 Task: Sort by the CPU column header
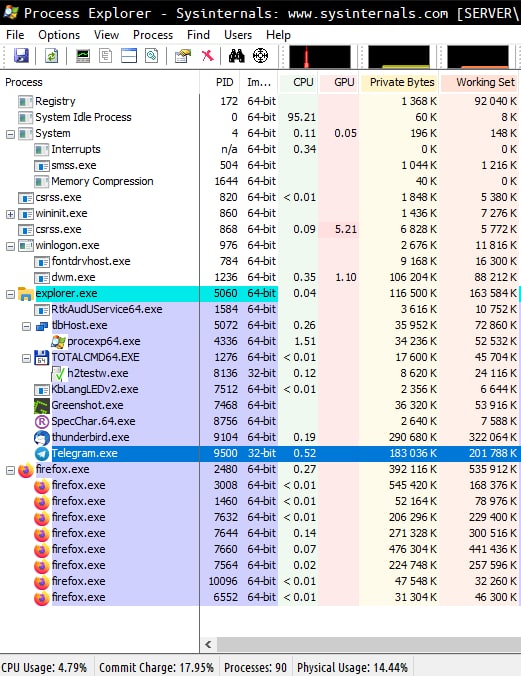tap(298, 82)
